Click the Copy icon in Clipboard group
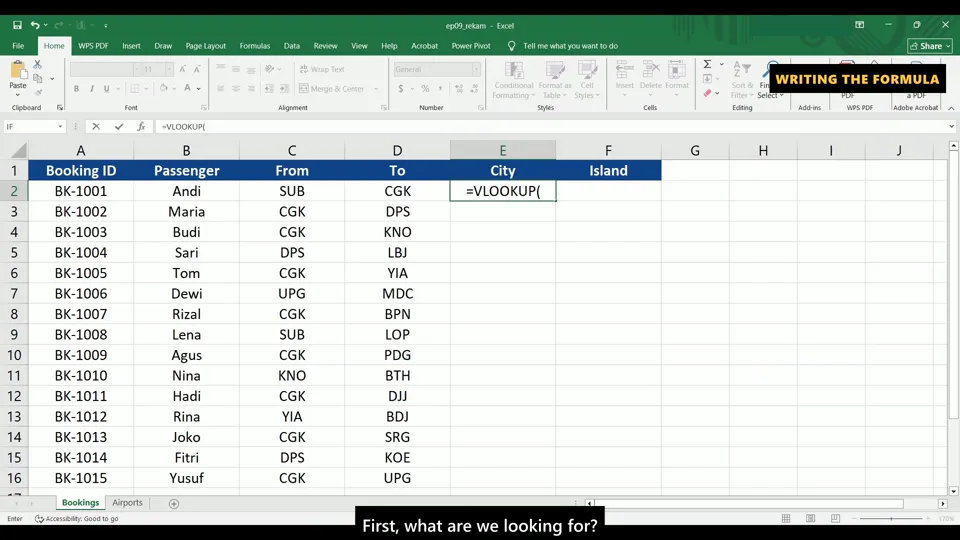 pyautogui.click(x=38, y=78)
